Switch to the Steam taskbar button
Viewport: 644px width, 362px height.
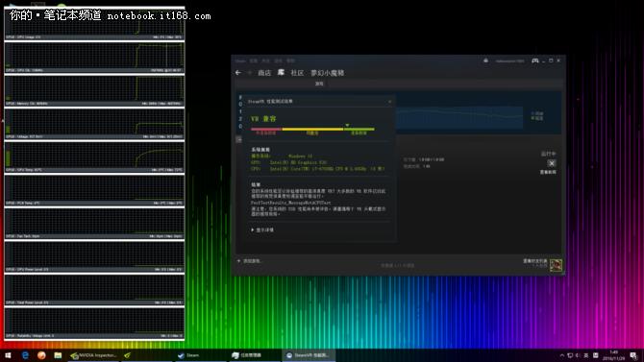coord(201,355)
